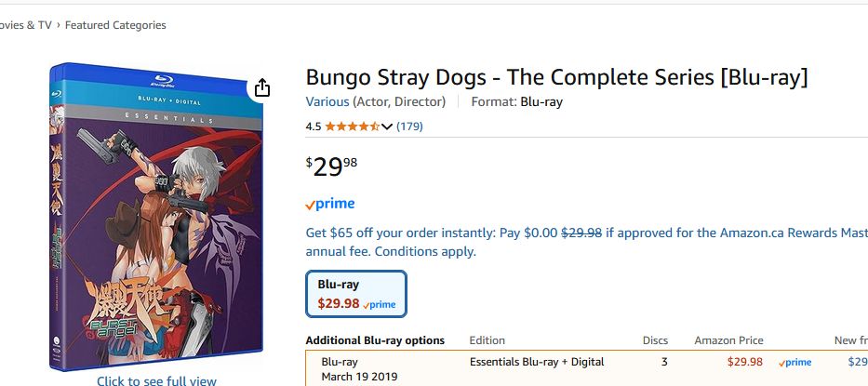Open the Featured Categories breadcrumb
The width and height of the screenshot is (868, 386).
click(x=115, y=25)
